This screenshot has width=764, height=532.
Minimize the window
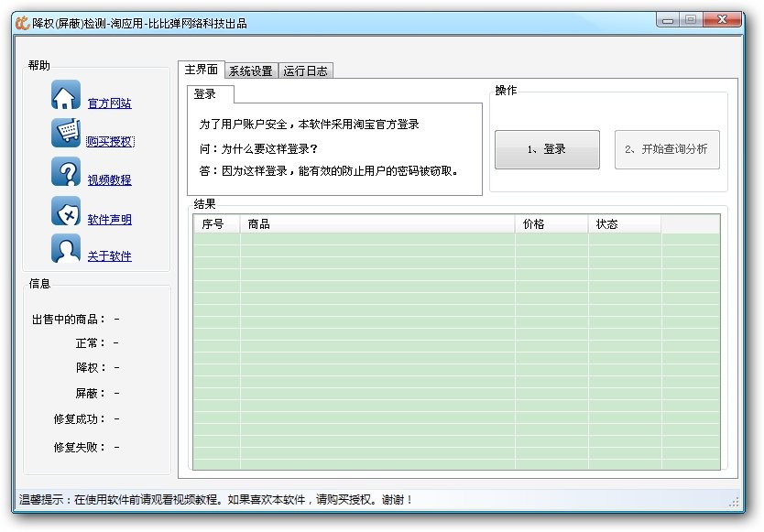pos(668,20)
